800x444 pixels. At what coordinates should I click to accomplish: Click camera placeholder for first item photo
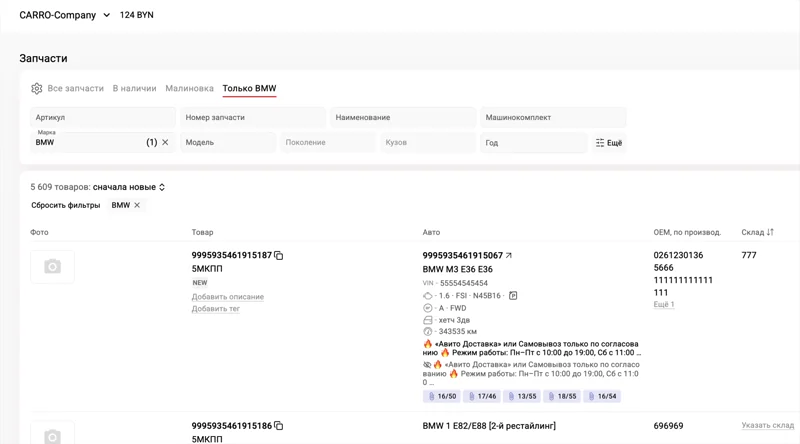click(x=52, y=267)
